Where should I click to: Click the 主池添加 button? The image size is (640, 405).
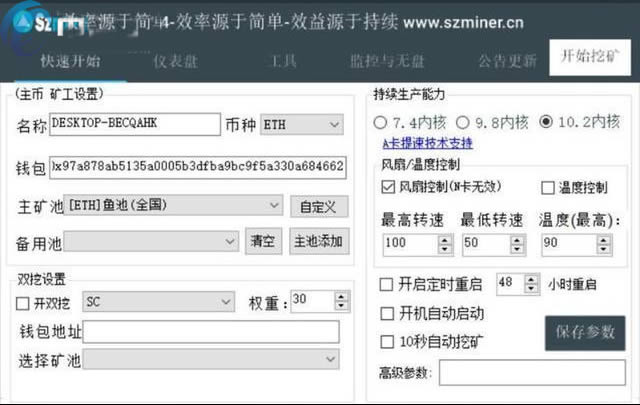pyautogui.click(x=319, y=241)
